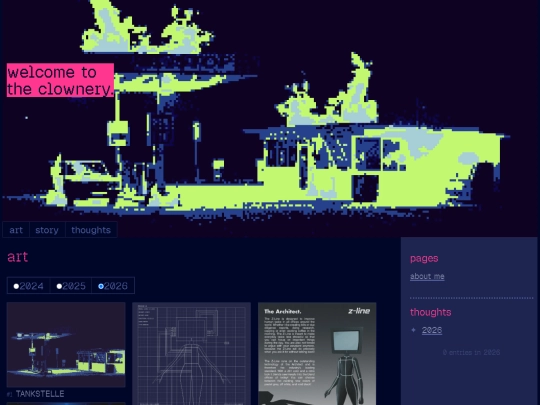Click the 'pages' sidebar heading

pos(424,259)
